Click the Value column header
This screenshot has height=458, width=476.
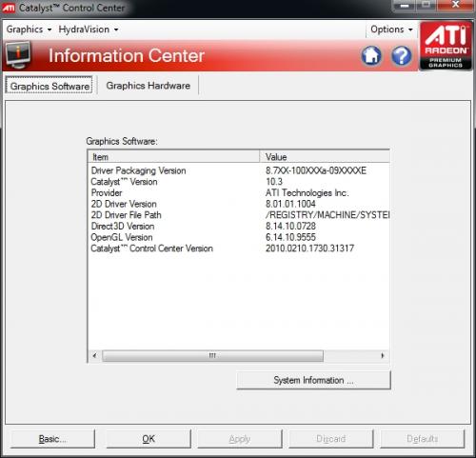coord(325,157)
